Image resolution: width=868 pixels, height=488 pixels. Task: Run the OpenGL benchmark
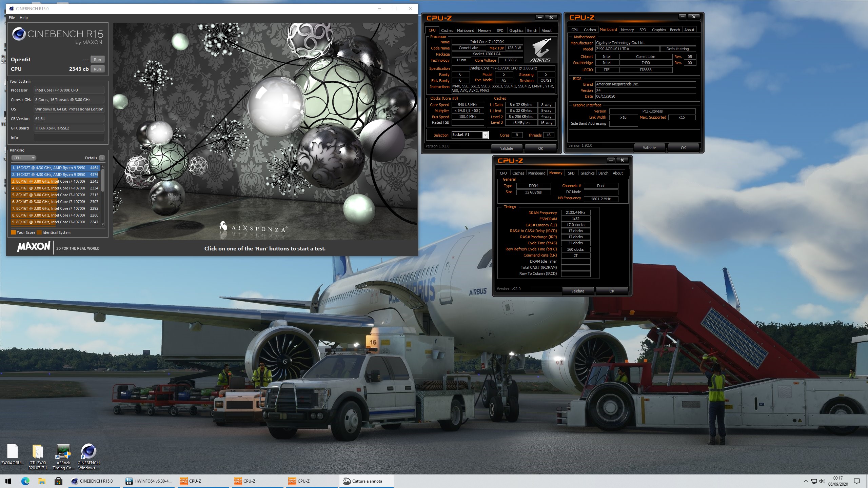click(97, 60)
